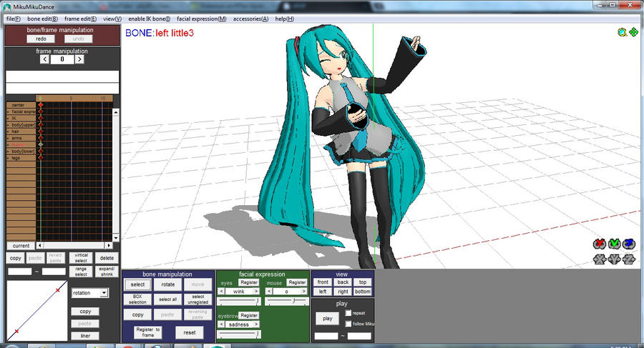This screenshot has height=348, width=644.
Task: Click the gray Z move axis icon
Action: point(629,259)
